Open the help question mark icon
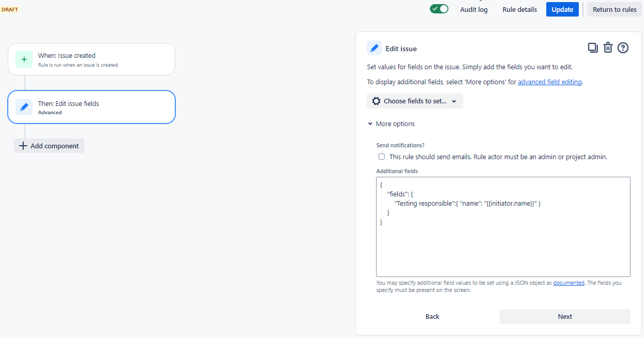Viewport: 644px width, 338px height. click(x=623, y=48)
